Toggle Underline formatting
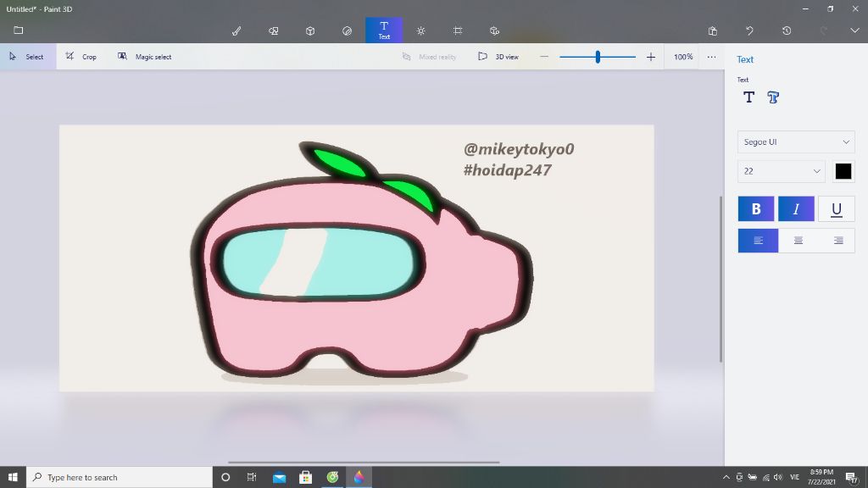 click(x=837, y=208)
